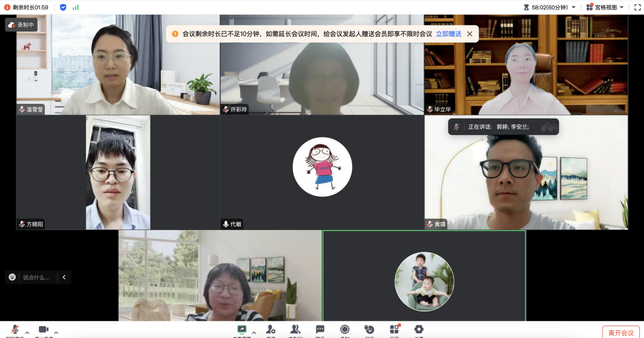
Task: Click the 立即赠送 link in banner
Action: tap(449, 34)
